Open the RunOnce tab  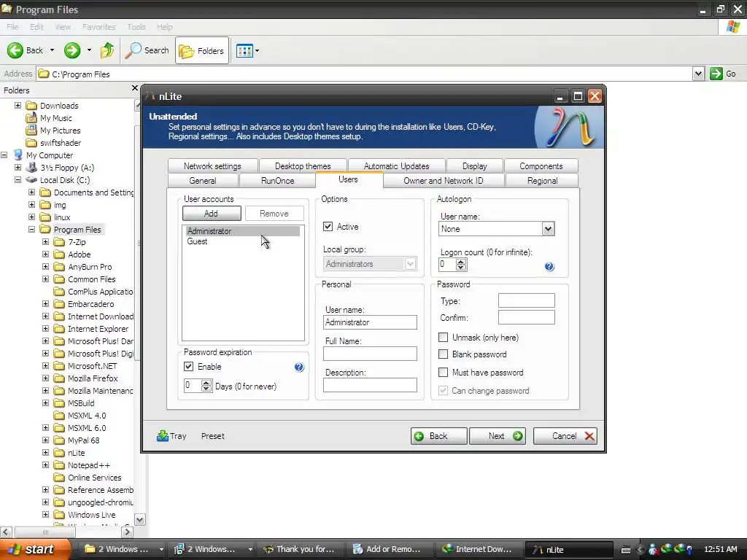tap(277, 181)
